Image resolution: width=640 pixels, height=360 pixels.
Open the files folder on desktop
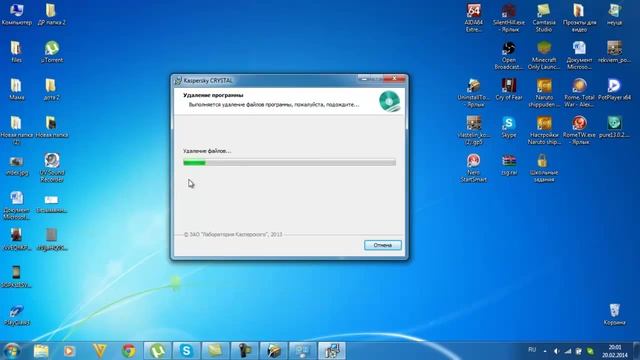pos(16,51)
